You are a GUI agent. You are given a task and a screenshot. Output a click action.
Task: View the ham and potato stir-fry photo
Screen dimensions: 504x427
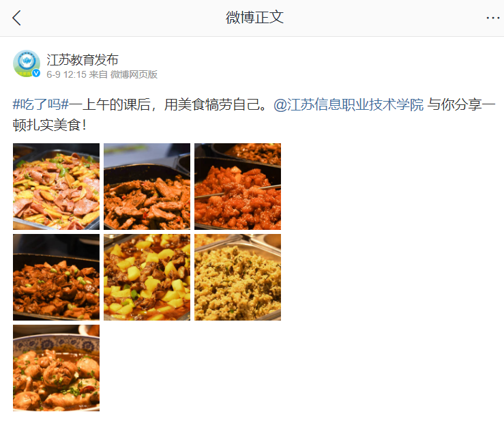pyautogui.click(x=56, y=186)
